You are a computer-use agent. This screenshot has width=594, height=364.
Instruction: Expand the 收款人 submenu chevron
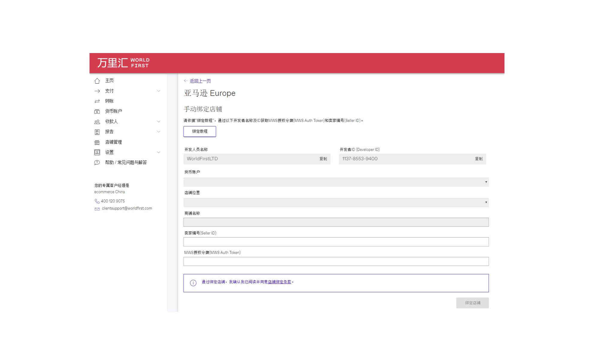click(159, 121)
